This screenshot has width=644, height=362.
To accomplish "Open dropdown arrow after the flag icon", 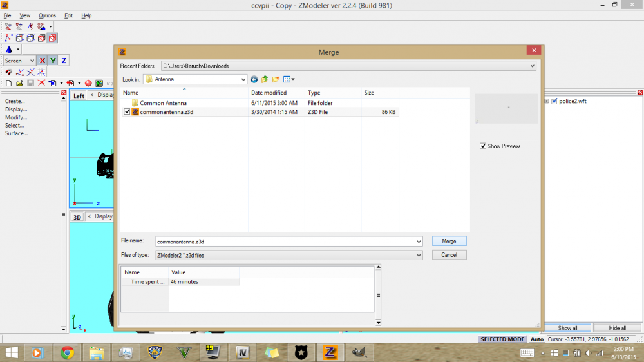I will (50, 26).
